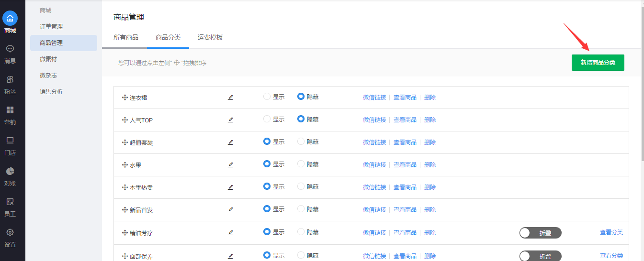Switch to 运费模板 tab
This screenshot has height=261, width=644.
(210, 37)
